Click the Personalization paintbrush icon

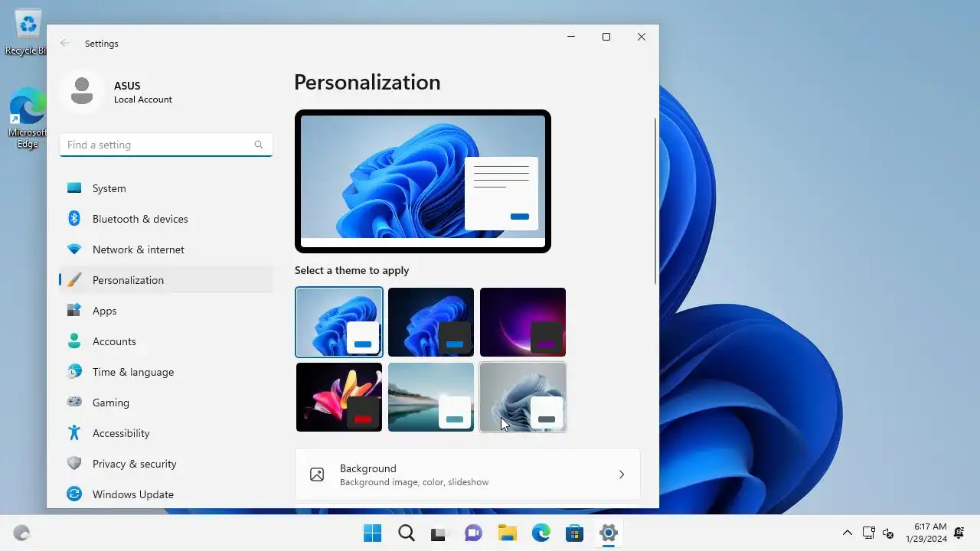pyautogui.click(x=74, y=280)
